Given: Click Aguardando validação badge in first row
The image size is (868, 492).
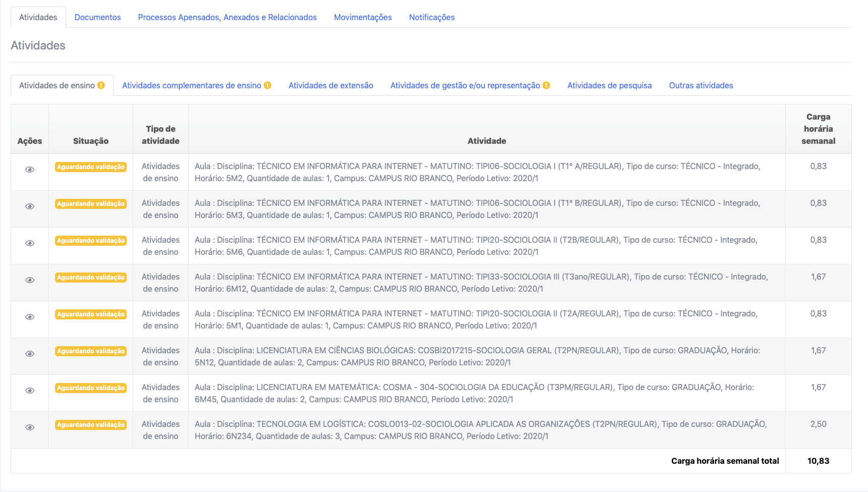Looking at the screenshot, I should click(x=91, y=167).
